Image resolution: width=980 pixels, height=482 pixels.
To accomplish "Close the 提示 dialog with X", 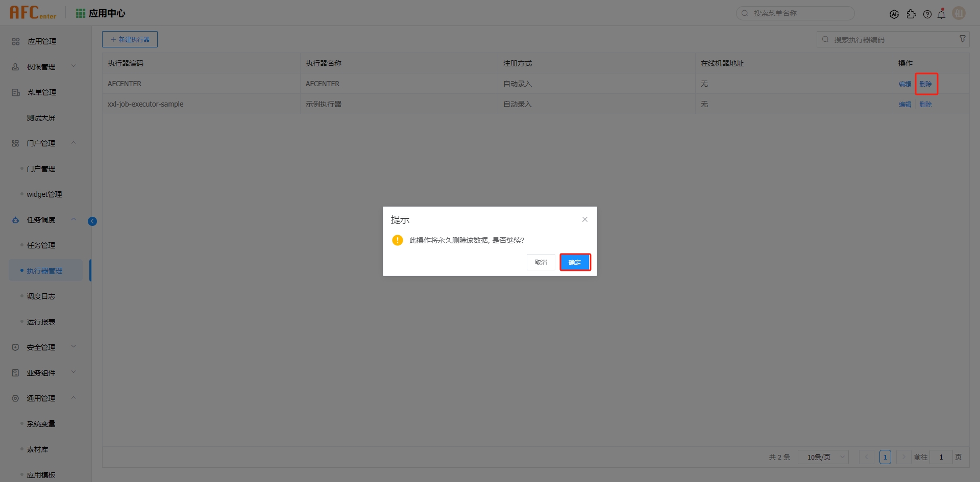I will (585, 219).
